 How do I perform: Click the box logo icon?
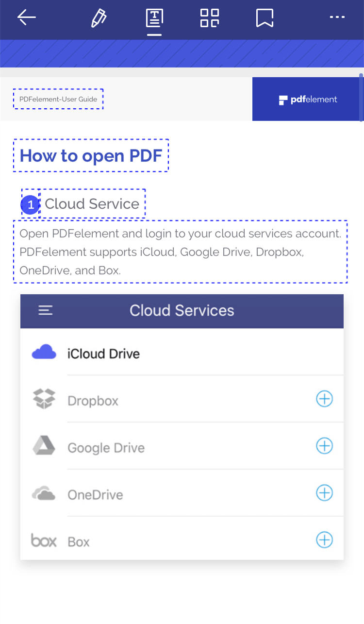pyautogui.click(x=44, y=540)
